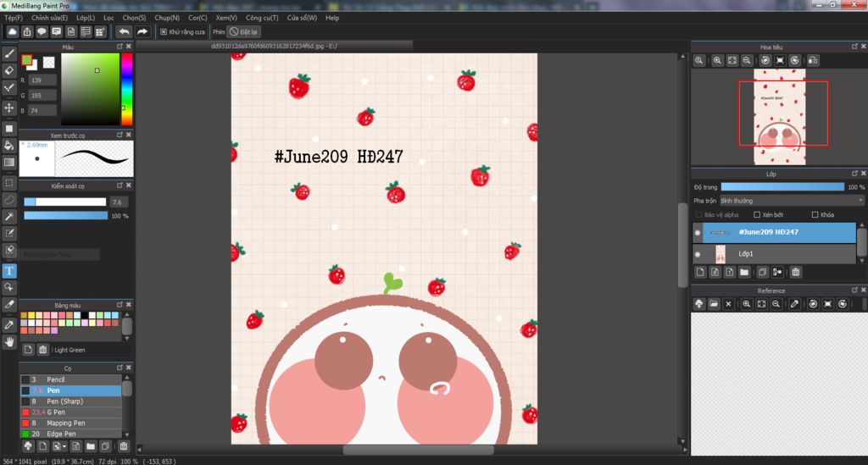Select the Lớp1 layer row
The image size is (868, 465).
[774, 254]
